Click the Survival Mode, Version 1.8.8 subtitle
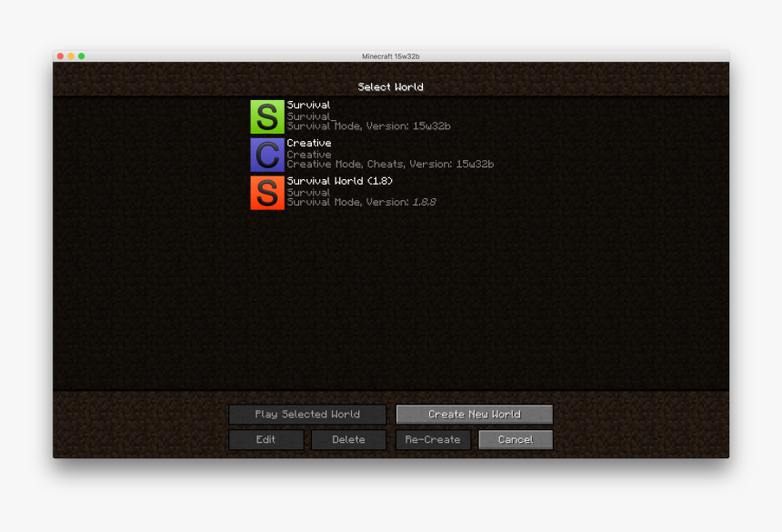Viewport: 782px width, 532px height. point(359,202)
